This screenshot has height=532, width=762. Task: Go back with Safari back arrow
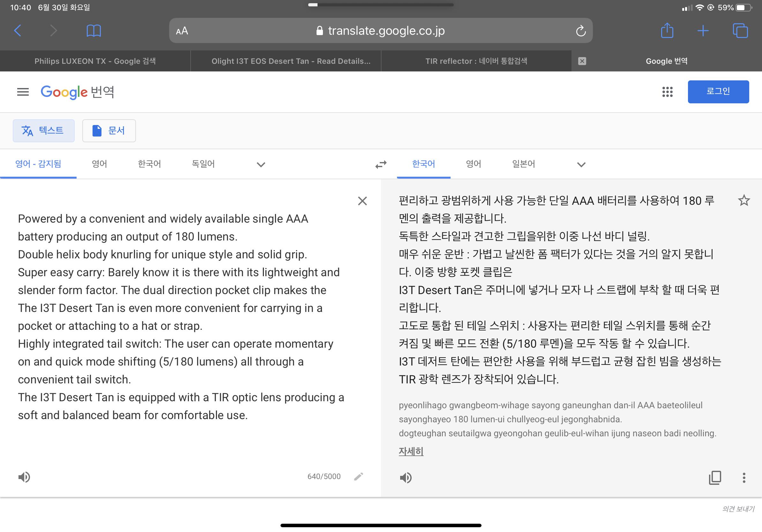tap(18, 31)
